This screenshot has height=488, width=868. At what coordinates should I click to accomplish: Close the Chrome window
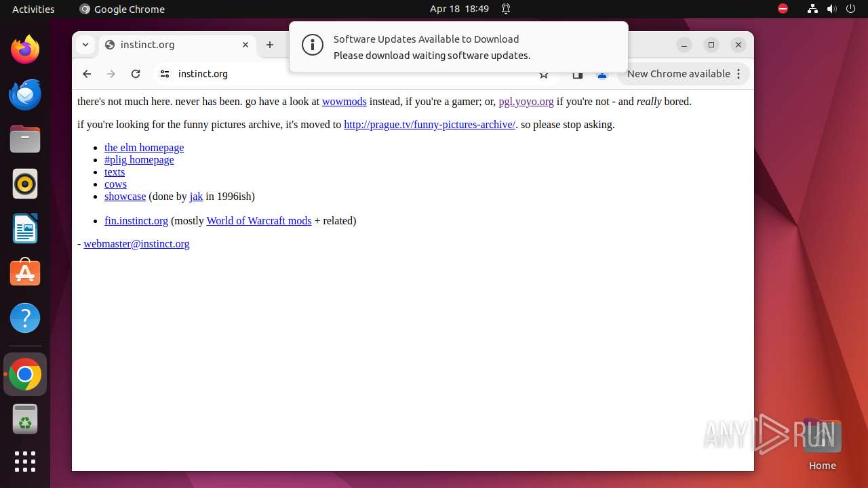[x=738, y=45]
